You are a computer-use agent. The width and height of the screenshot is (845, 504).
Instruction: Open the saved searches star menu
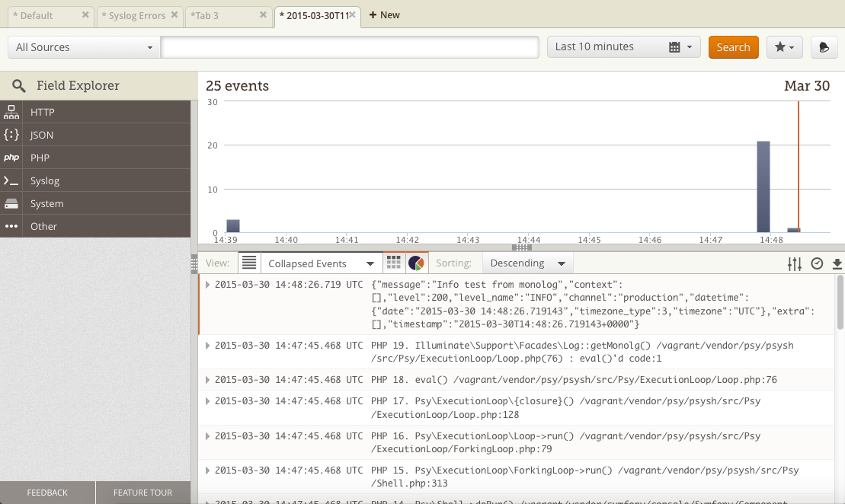click(784, 47)
